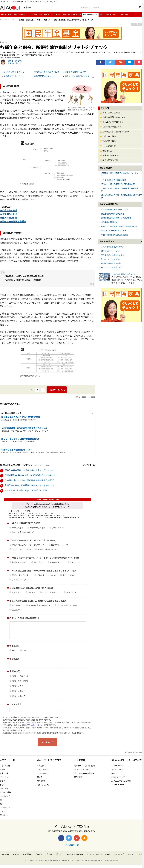Save article to Pocket button
The image size is (144, 868).
pyautogui.click(x=139, y=62)
